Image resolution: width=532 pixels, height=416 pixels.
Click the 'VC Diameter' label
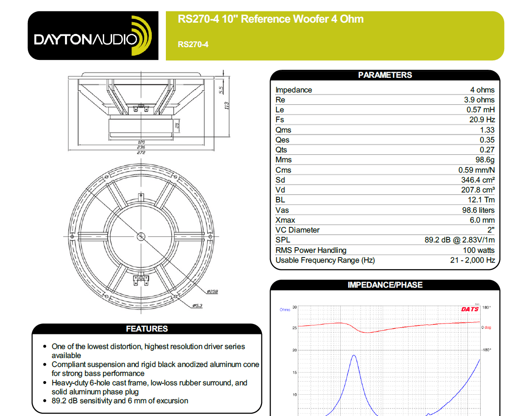point(297,230)
